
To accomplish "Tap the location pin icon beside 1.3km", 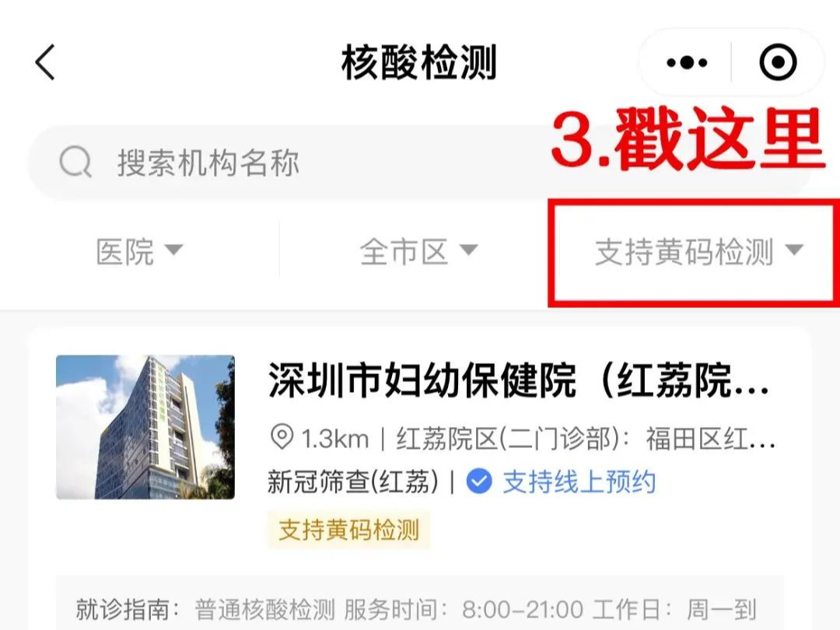I will (282, 437).
